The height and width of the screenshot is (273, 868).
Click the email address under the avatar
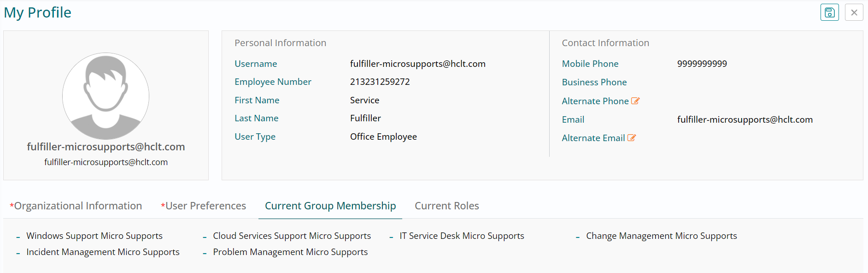click(x=106, y=162)
